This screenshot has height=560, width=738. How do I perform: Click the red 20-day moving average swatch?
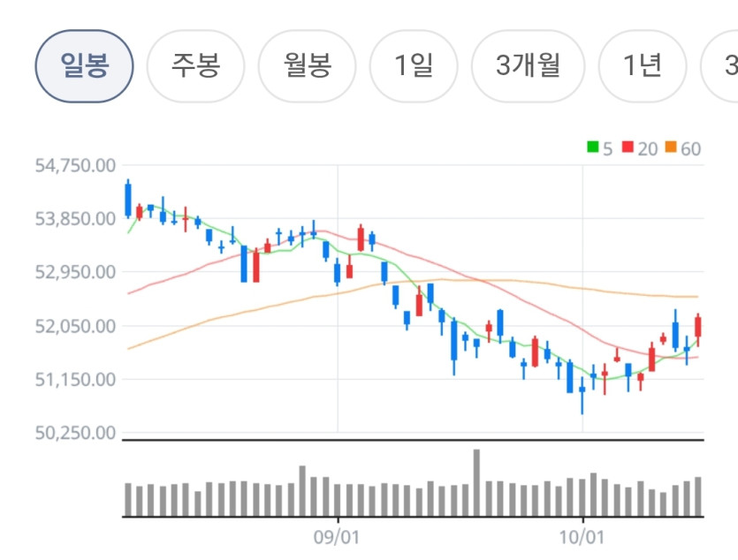pyautogui.click(x=628, y=148)
